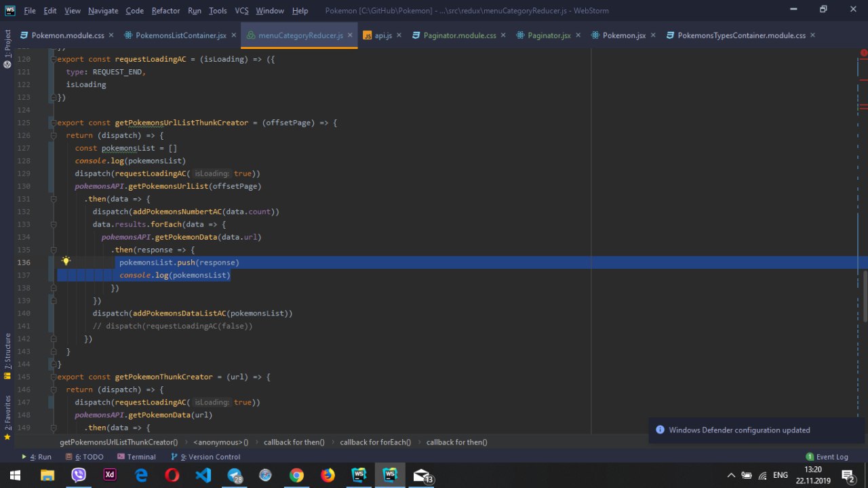868x488 pixels.
Task: Click the lightbulb quick-fix icon on line 136
Action: 66,261
